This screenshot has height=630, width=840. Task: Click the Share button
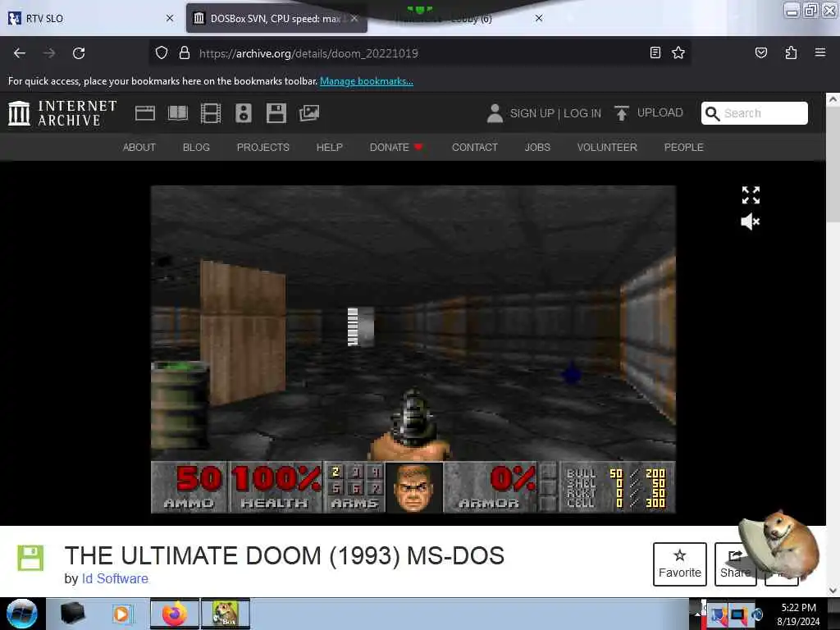pos(735,564)
